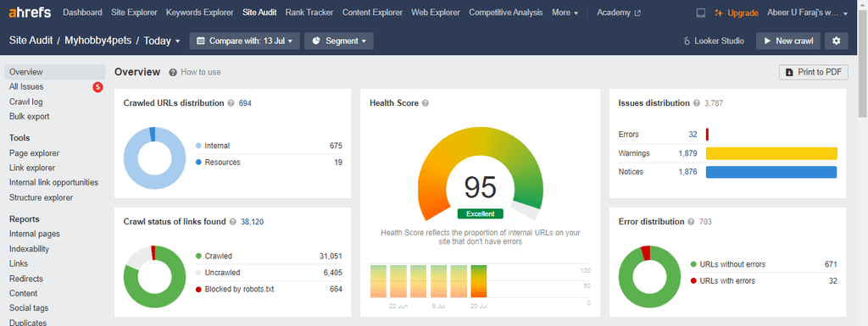The height and width of the screenshot is (326, 868).
Task: Click the Print to PDF button
Action: (x=814, y=72)
